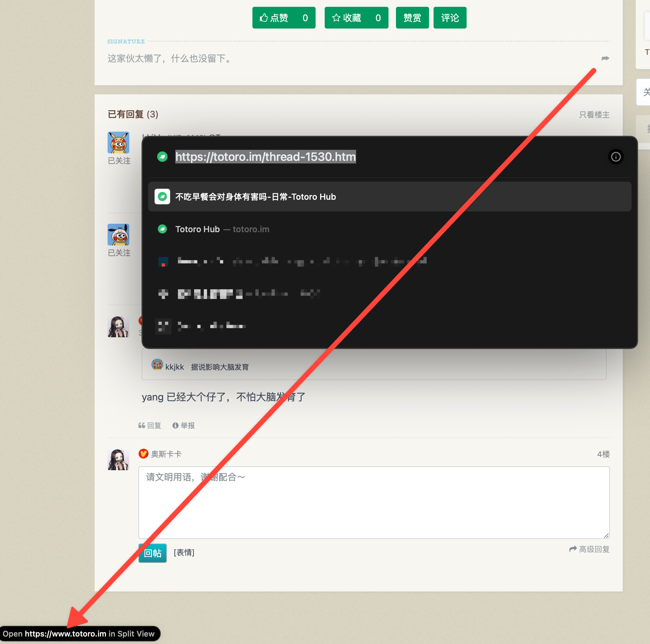
Task: Click the 收藏 star favorite button
Action: coord(356,18)
